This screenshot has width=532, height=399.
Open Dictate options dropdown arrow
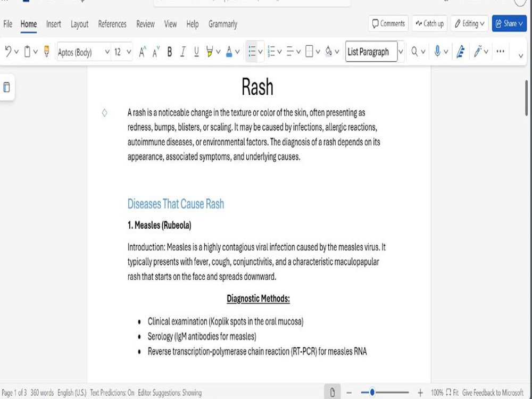coord(446,52)
